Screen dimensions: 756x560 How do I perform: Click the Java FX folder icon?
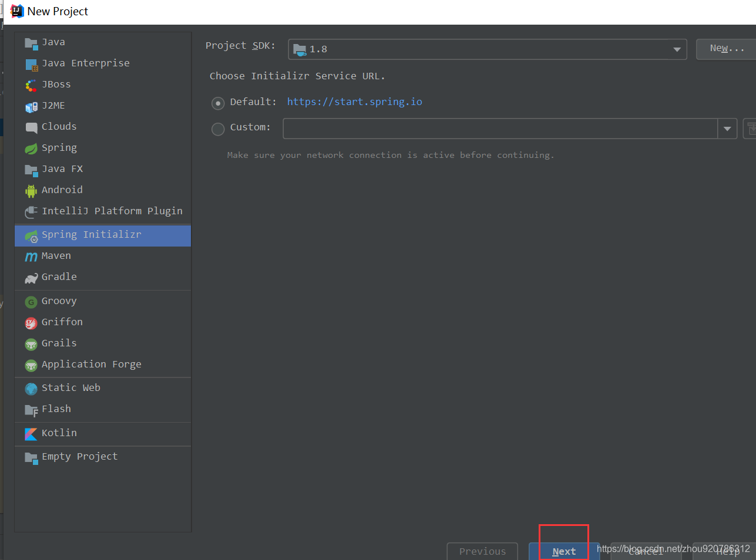point(31,170)
